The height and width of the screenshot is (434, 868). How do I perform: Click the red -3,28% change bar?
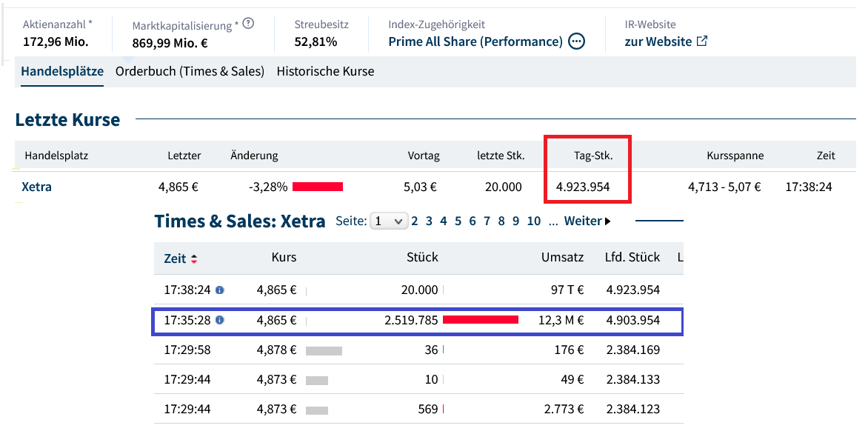click(318, 187)
